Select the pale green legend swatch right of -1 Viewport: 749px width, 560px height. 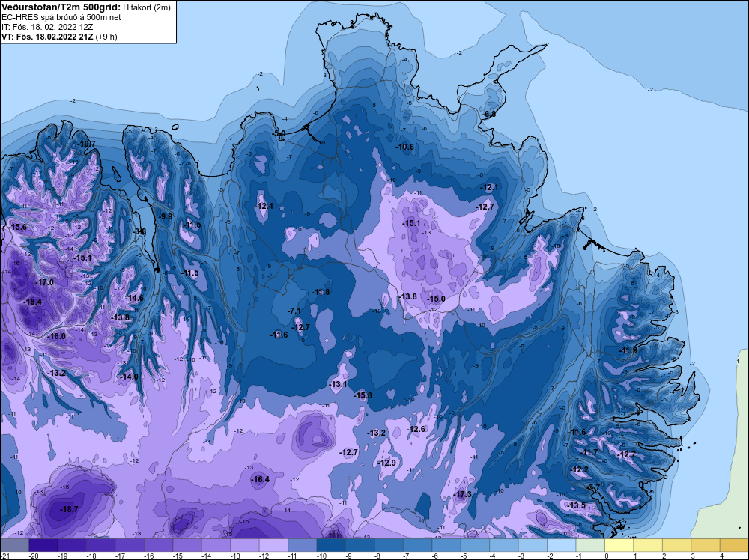pyautogui.click(x=590, y=545)
